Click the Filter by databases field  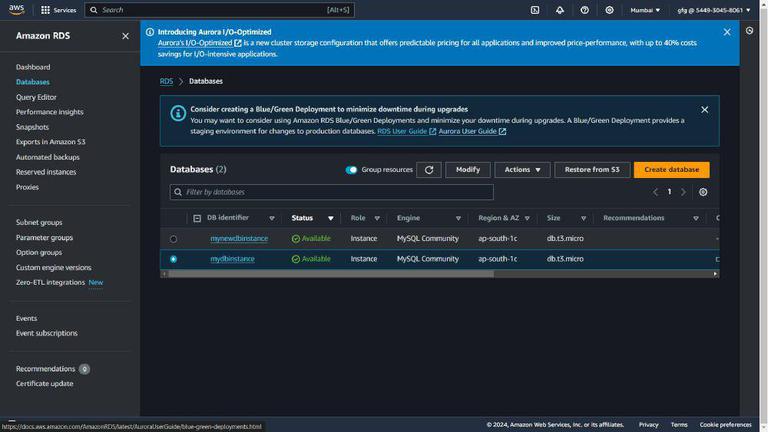[x=332, y=192]
